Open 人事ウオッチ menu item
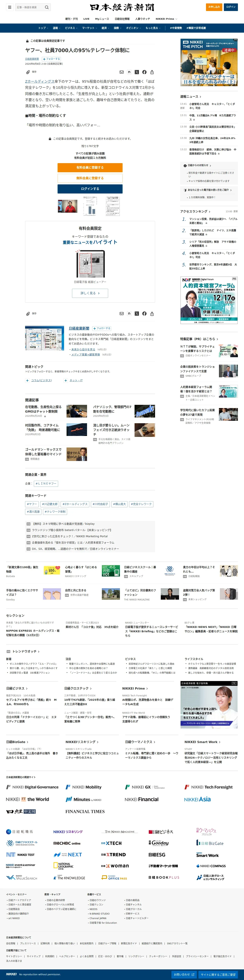The width and height of the screenshot is (244, 980). click(x=143, y=19)
